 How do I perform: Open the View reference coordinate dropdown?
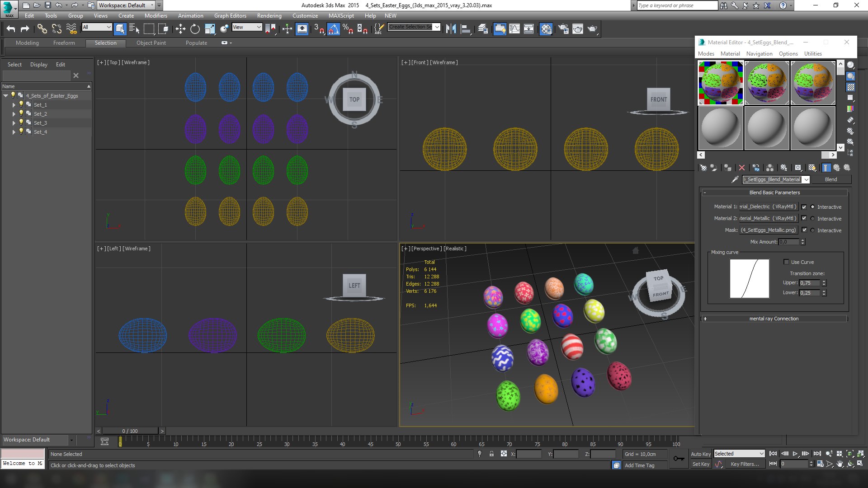247,27
